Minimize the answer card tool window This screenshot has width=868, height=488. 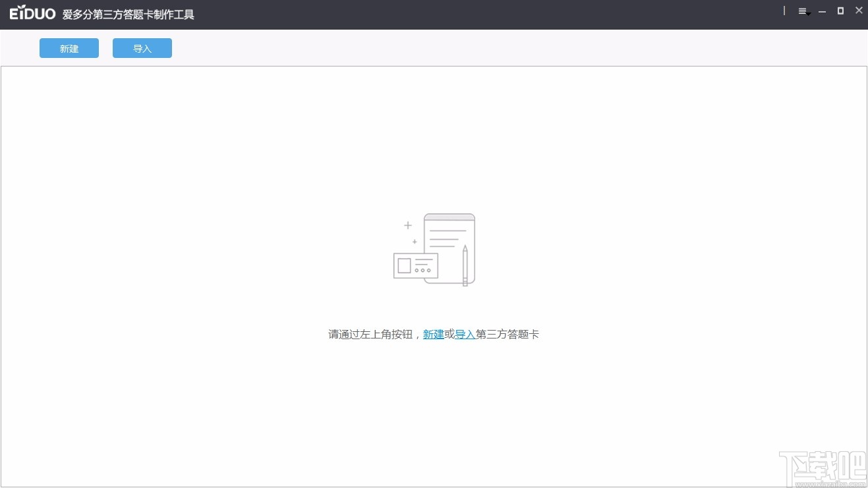[822, 11]
